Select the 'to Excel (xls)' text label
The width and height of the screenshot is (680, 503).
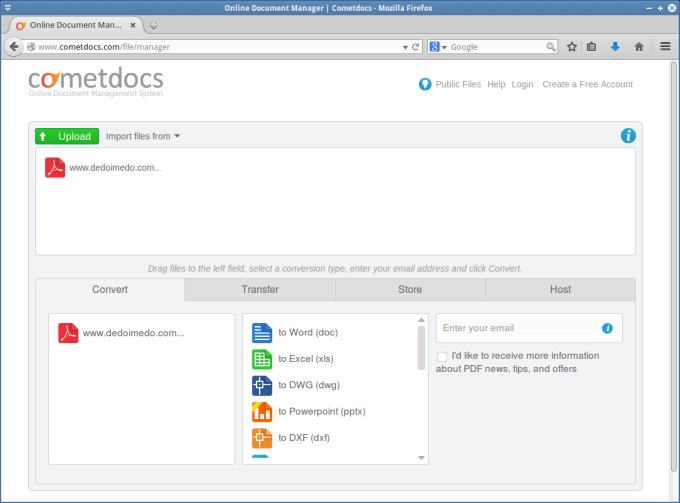[306, 359]
